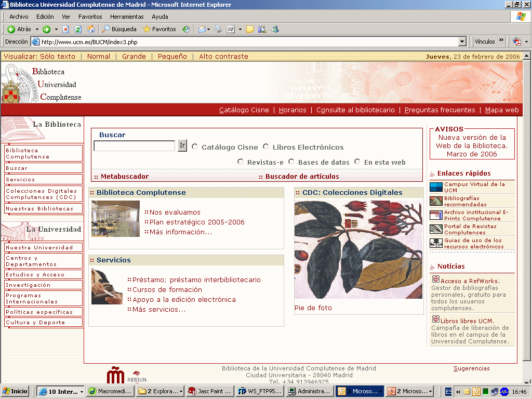Open the Mail icon dropdown arrow

[x=208, y=30]
